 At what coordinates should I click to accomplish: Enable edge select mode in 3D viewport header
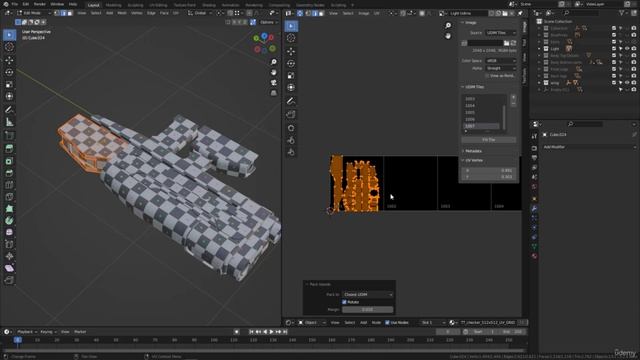64,13
